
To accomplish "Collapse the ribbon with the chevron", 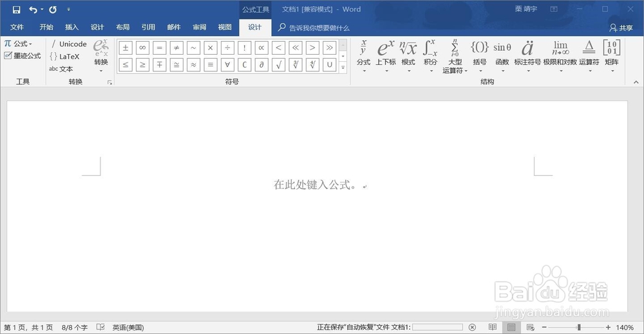I will [x=636, y=82].
